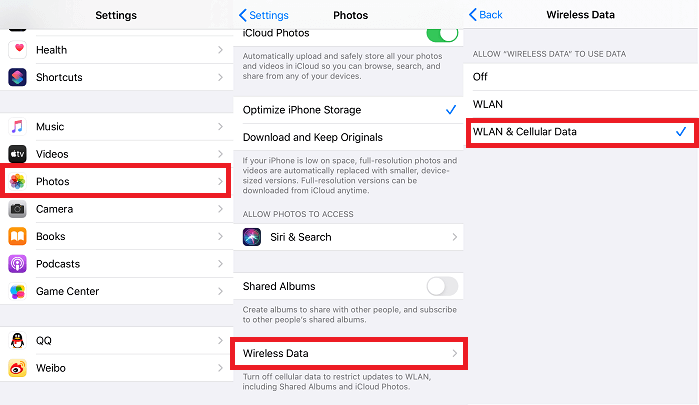Tap the Music note icon
699x405 pixels.
pos(18,127)
